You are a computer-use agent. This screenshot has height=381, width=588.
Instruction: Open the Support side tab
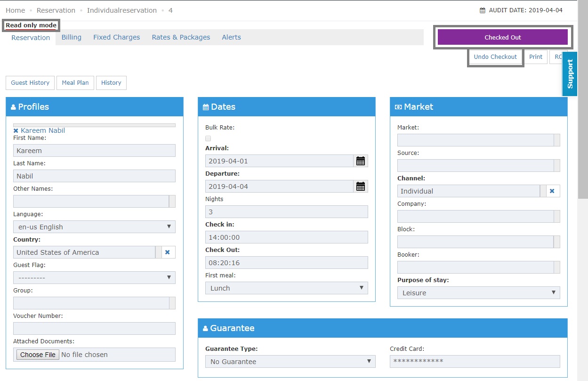point(570,74)
